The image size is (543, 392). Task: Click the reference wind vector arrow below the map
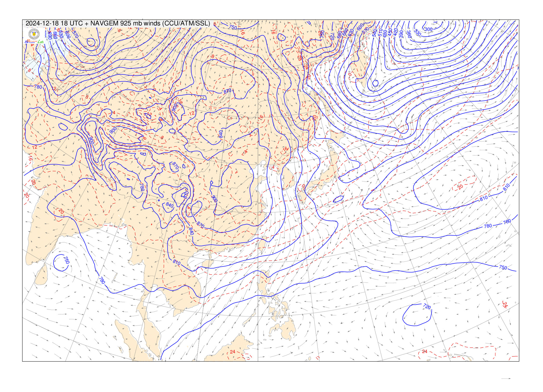(x=506, y=379)
